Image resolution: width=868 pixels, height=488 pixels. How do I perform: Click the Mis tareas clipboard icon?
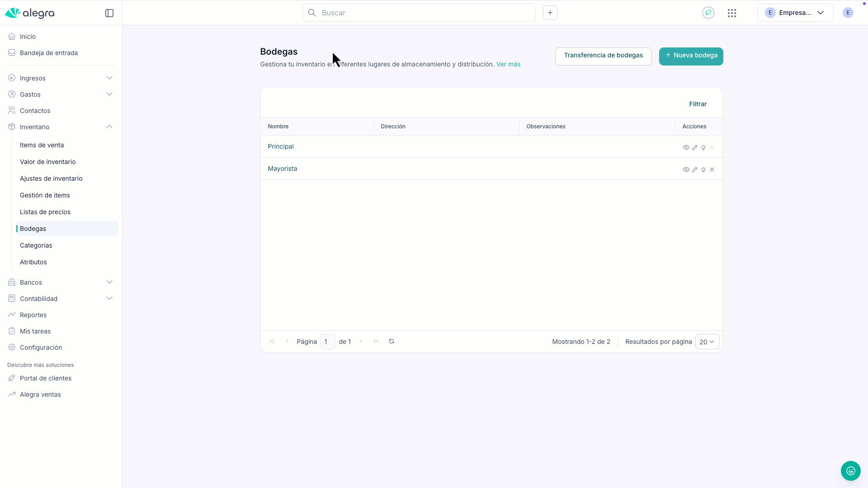click(12, 331)
